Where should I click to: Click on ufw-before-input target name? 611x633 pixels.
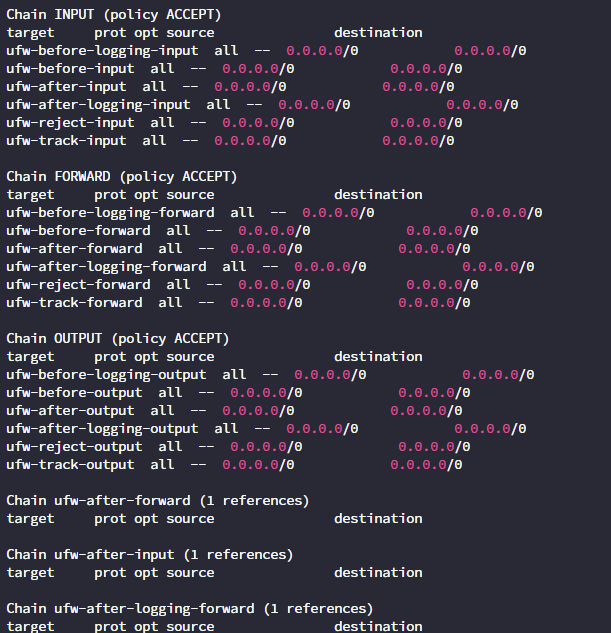tap(70, 69)
